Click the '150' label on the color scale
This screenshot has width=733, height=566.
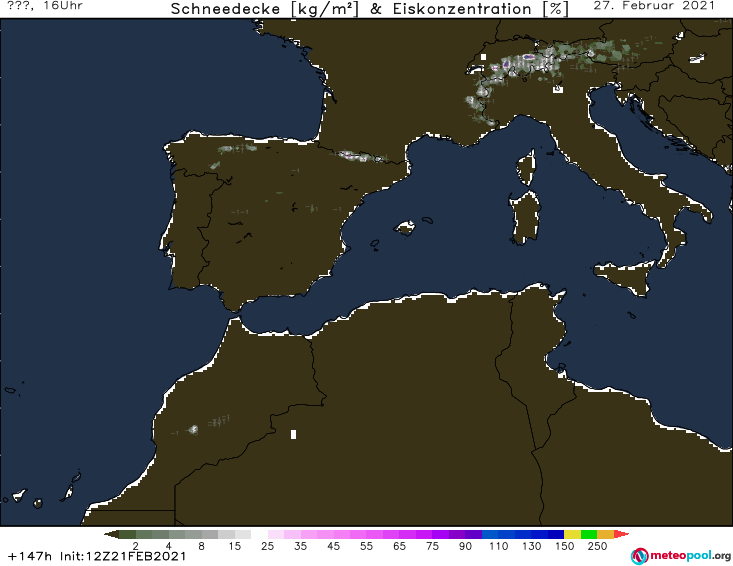[x=564, y=546]
